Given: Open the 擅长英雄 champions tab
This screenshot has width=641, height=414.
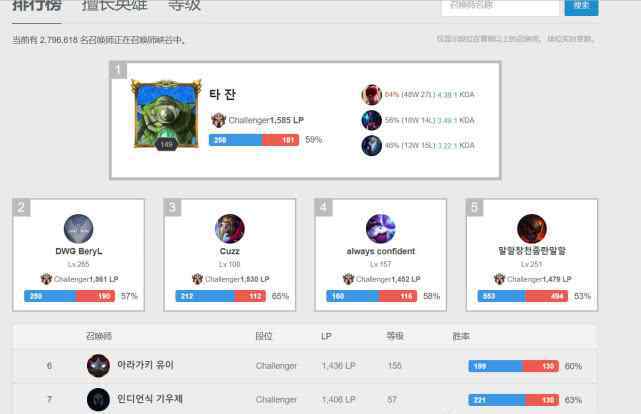Looking at the screenshot, I should pos(115,6).
